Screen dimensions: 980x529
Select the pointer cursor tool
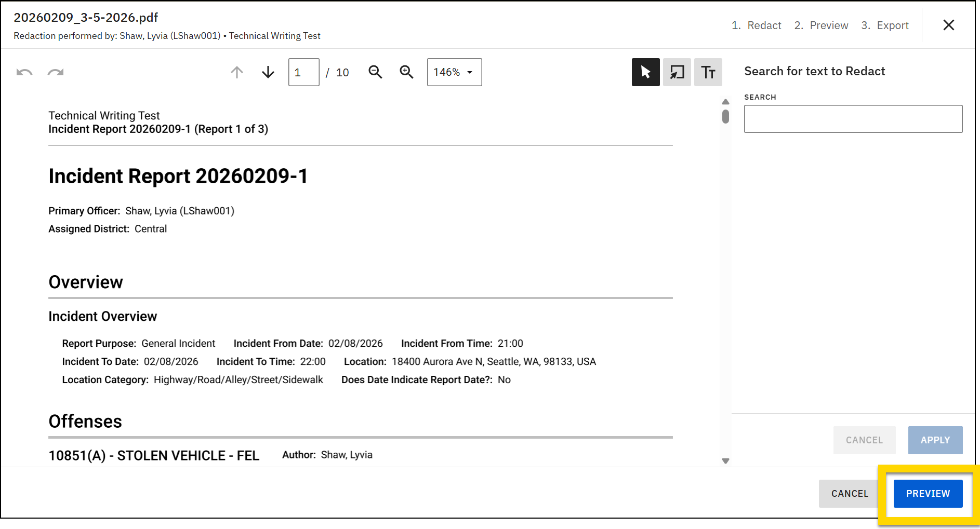click(645, 72)
